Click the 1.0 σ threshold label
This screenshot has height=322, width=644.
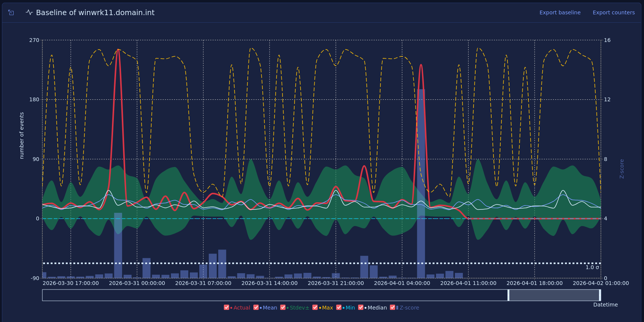click(592, 267)
